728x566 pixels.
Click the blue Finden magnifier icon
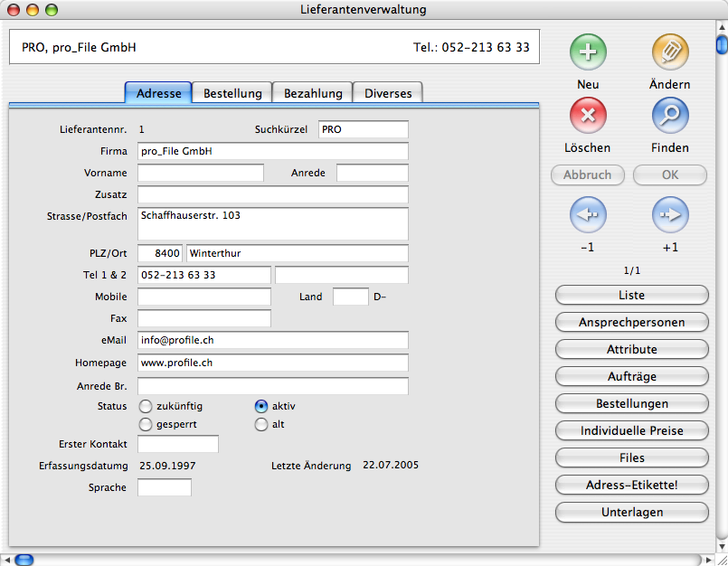tap(670, 116)
